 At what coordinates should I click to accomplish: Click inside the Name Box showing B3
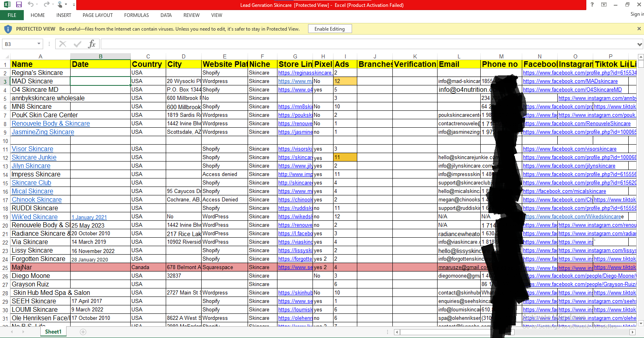(x=19, y=44)
